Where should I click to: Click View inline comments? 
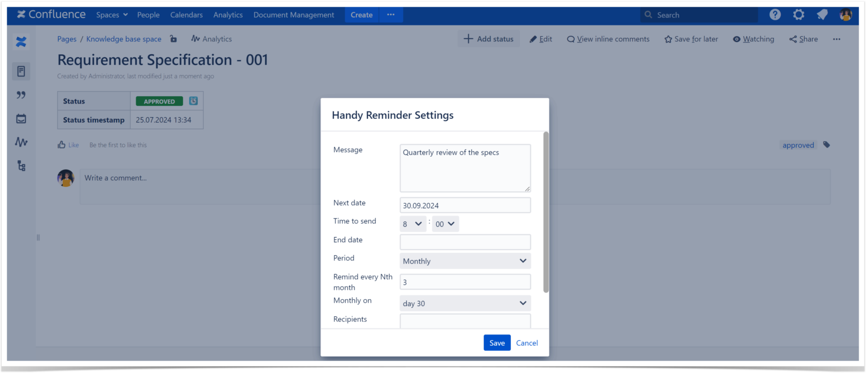tap(608, 39)
